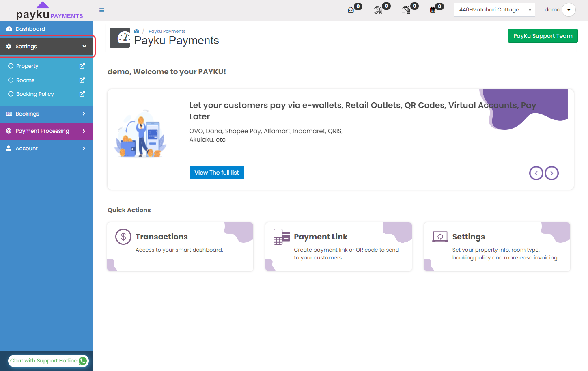This screenshot has width=588, height=371.
Task: Expand the Account submenu chevron
Action: click(84, 148)
